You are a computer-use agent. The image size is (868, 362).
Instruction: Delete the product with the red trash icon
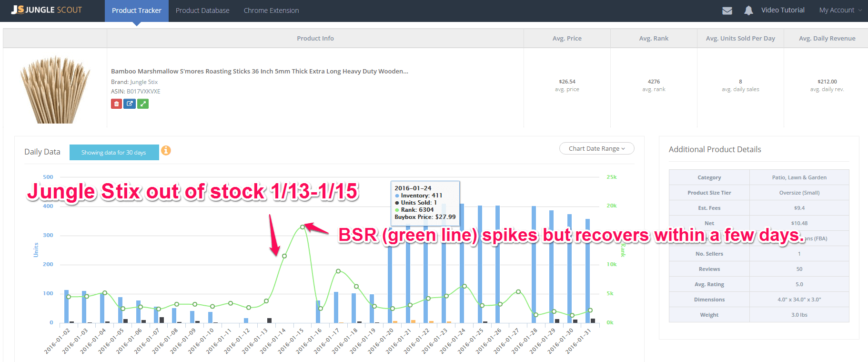pyautogui.click(x=116, y=103)
